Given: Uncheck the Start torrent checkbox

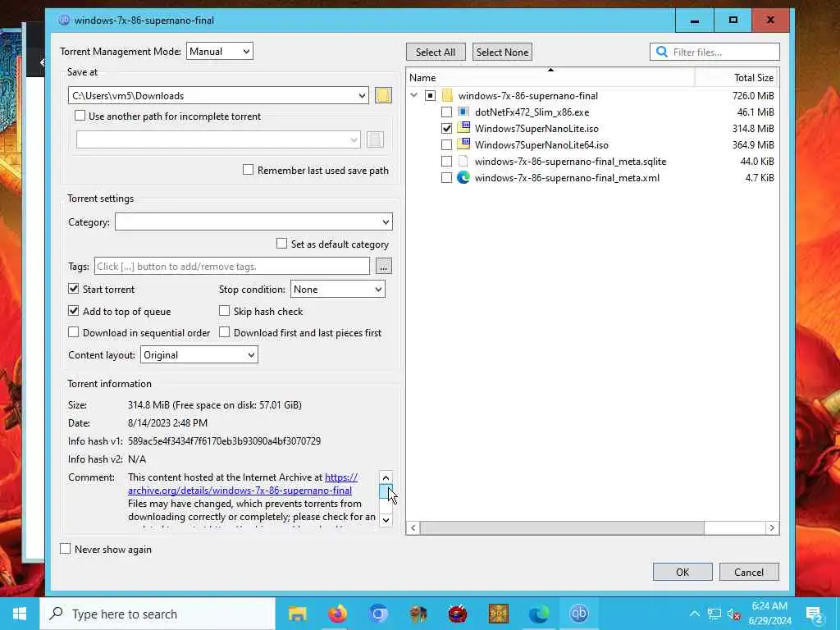Looking at the screenshot, I should [x=73, y=289].
